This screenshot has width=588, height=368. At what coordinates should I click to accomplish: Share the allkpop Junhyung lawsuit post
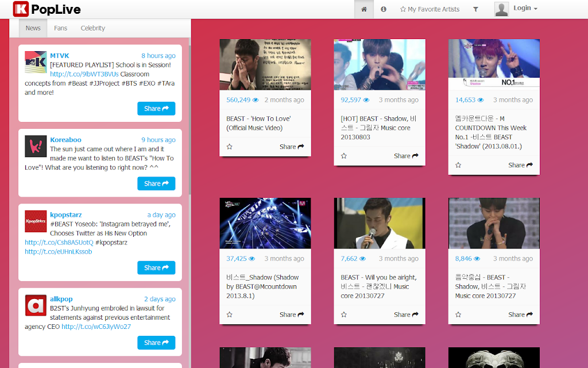click(156, 343)
